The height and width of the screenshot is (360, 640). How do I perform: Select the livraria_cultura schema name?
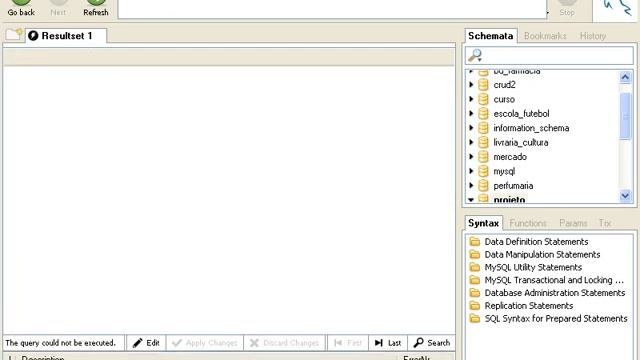[x=521, y=143]
